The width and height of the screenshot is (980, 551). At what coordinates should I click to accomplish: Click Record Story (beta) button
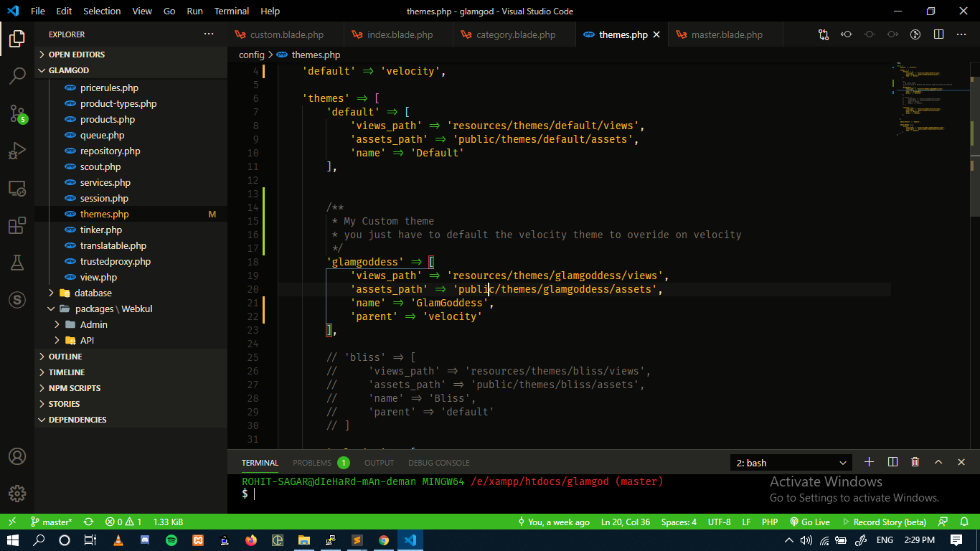[885, 522]
